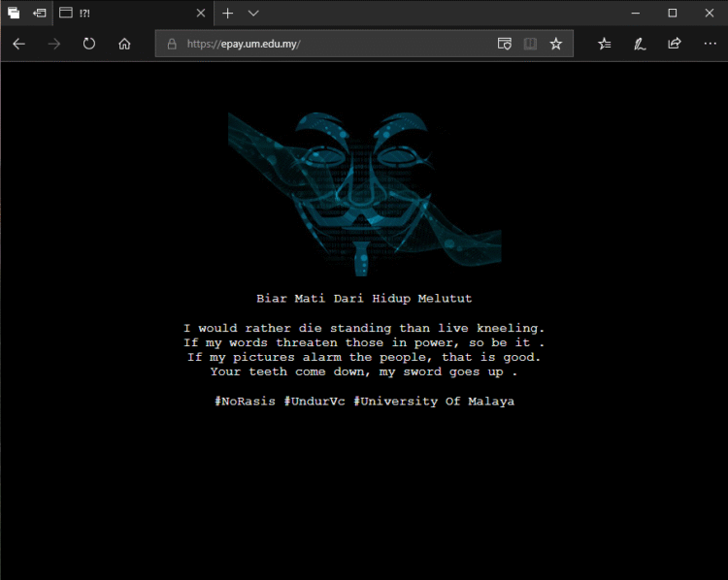
Task: Add this page to favorites star
Action: (x=556, y=44)
